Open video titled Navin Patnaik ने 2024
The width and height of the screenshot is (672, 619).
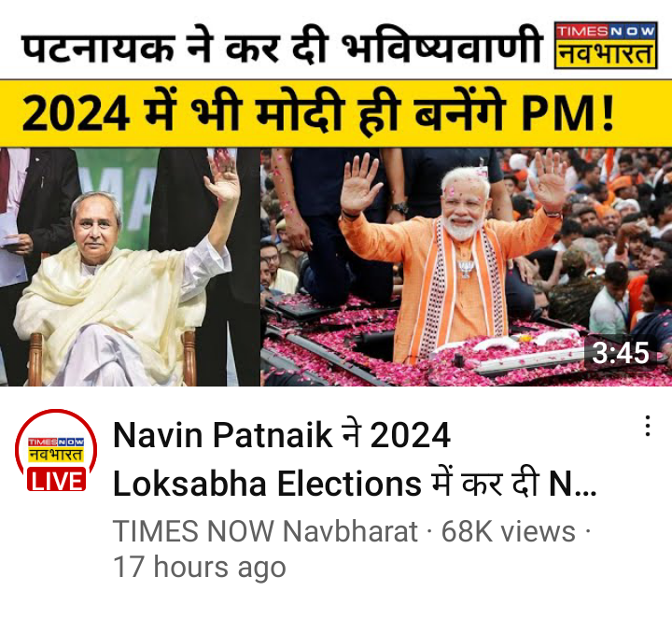pyautogui.click(x=282, y=435)
